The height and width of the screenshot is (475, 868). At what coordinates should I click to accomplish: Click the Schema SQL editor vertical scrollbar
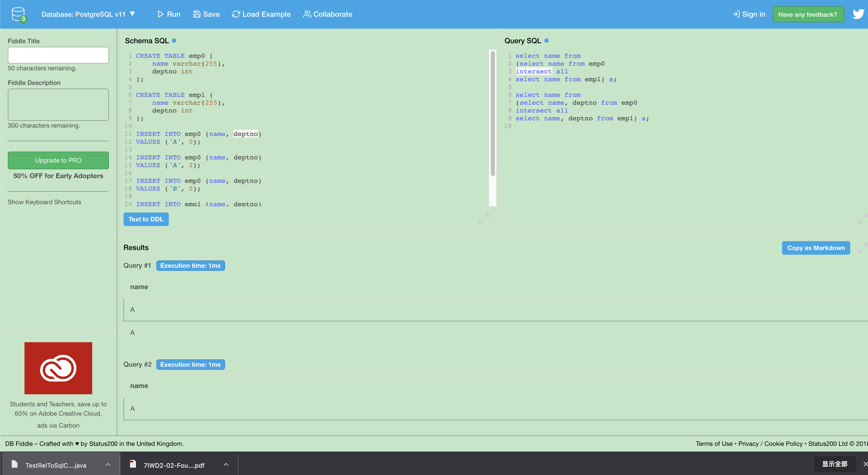pyautogui.click(x=492, y=113)
